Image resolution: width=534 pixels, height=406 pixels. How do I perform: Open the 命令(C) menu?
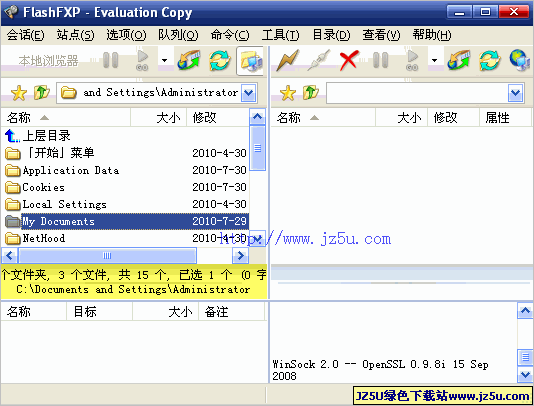click(x=230, y=35)
